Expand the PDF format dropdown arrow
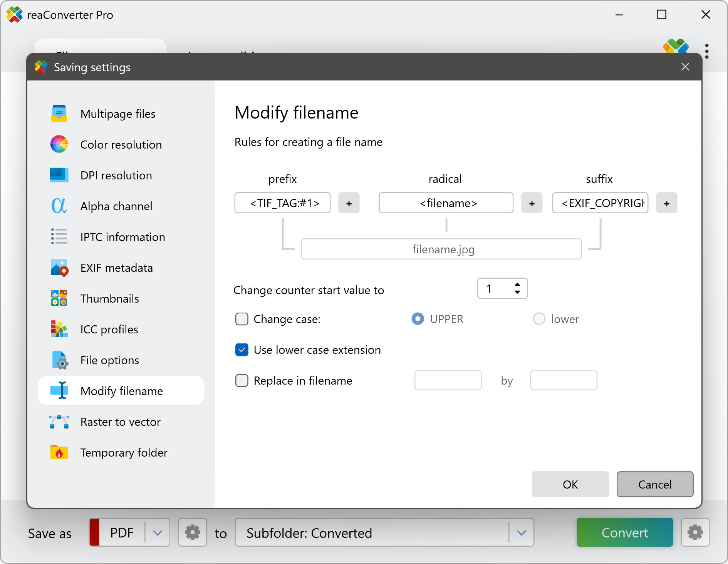Image resolution: width=728 pixels, height=564 pixels. coord(158,533)
